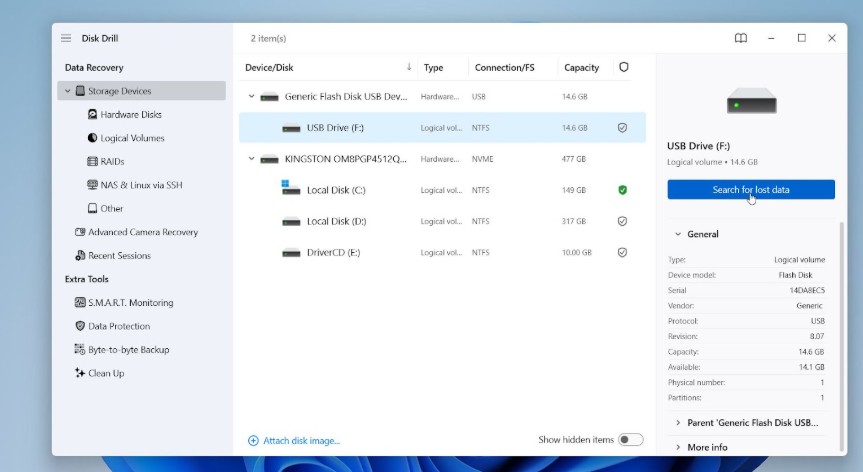
Task: Click the 10.00 GB capacity cell
Action: (576, 253)
